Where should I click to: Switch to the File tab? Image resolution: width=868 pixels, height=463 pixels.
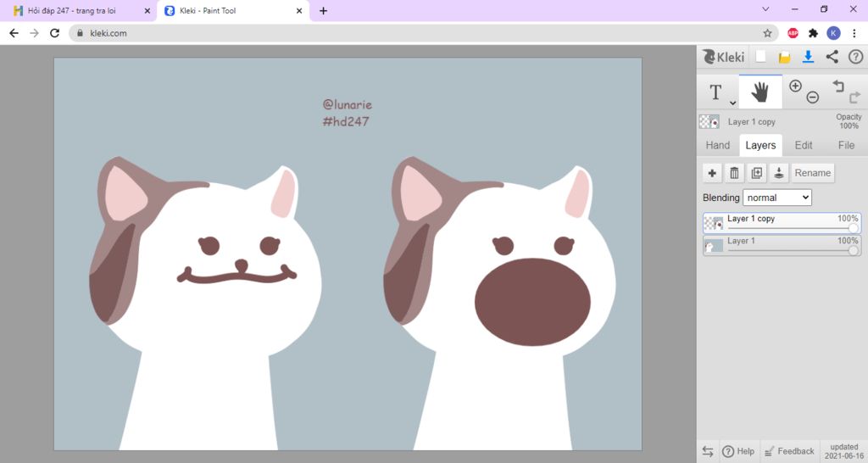click(846, 145)
